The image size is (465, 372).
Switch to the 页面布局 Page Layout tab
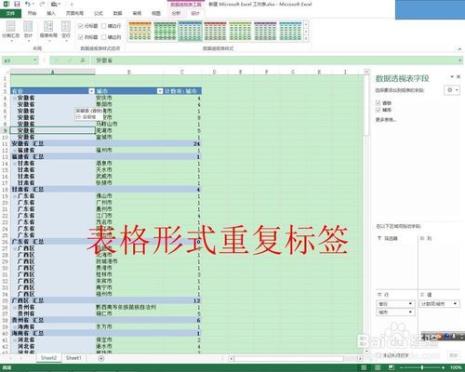(x=75, y=13)
